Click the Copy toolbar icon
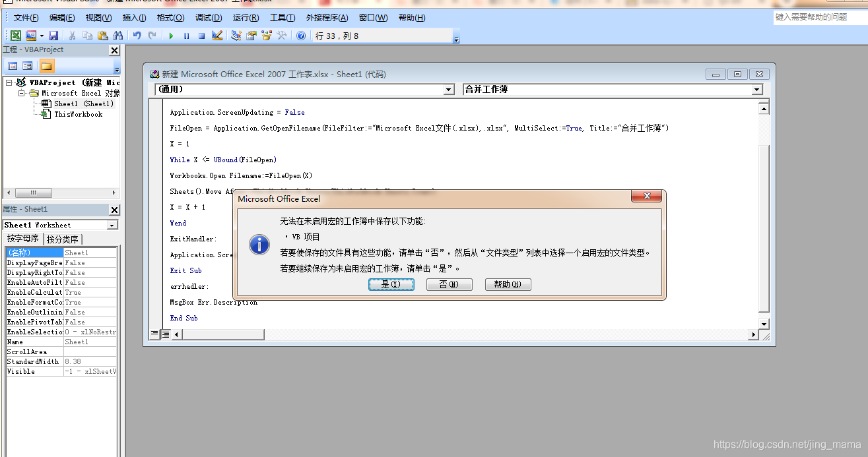This screenshot has width=868, height=457. point(87,36)
